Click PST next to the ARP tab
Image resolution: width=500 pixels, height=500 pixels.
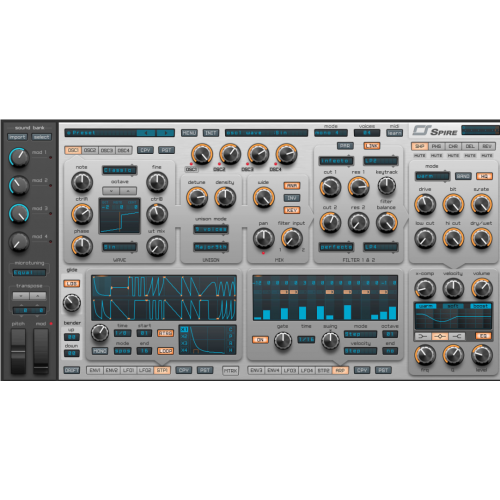click(383, 370)
